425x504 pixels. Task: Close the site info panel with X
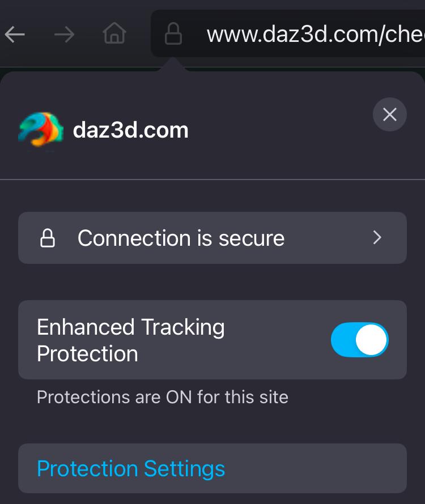click(x=389, y=115)
